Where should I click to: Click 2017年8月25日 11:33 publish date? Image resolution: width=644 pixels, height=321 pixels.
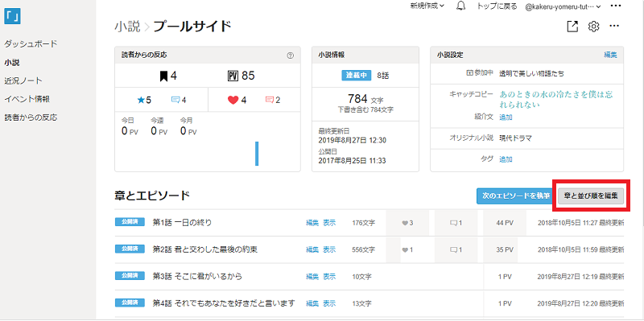pos(352,161)
